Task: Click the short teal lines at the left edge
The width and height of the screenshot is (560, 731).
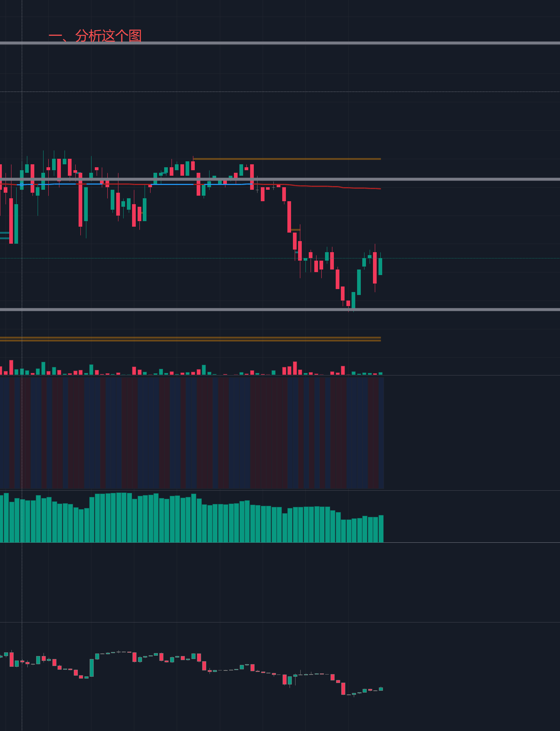Action: 4,236
